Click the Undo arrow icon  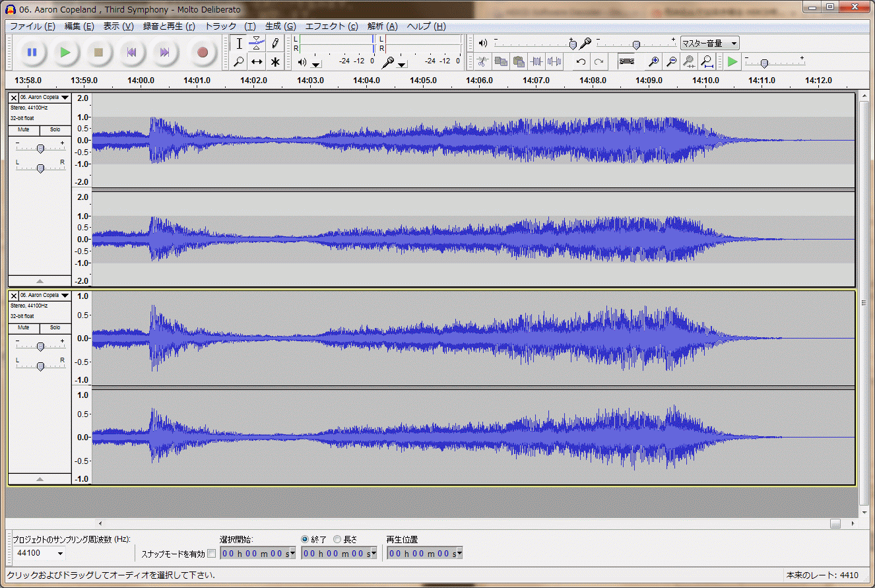coord(581,61)
